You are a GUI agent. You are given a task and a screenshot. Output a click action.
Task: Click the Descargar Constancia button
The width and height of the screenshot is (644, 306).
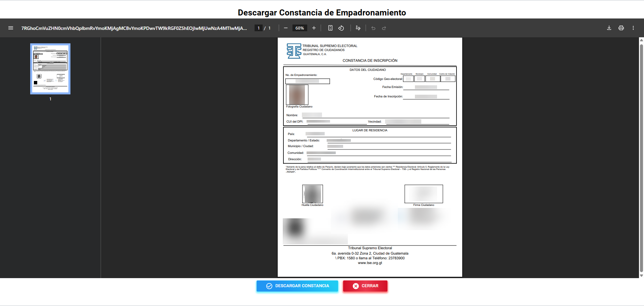pos(297,286)
